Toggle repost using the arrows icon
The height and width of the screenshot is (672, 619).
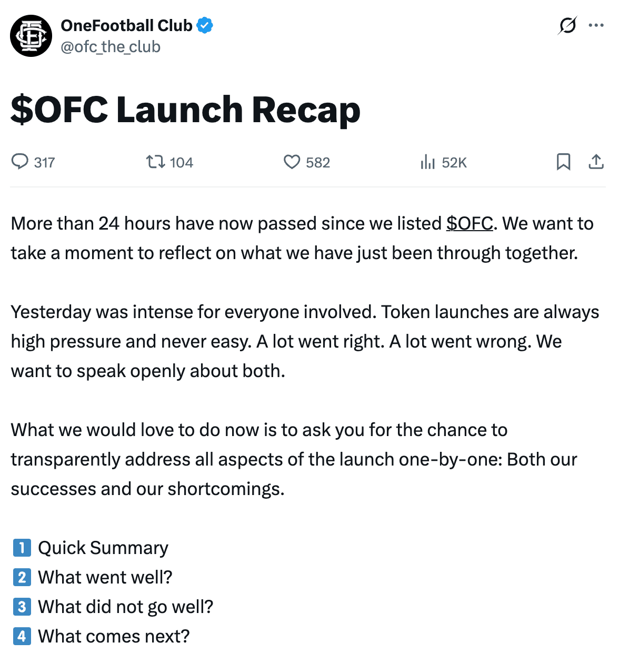155,162
